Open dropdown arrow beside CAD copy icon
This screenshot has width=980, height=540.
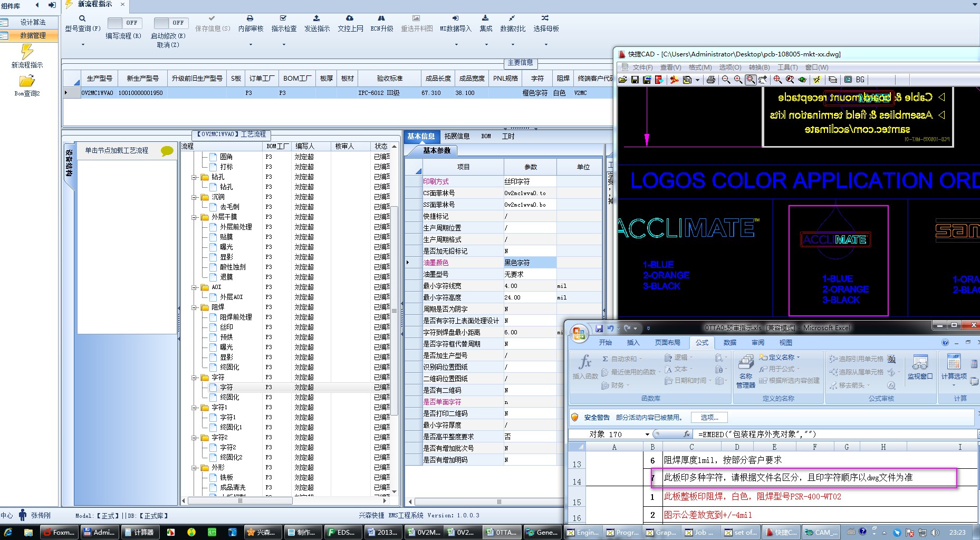click(697, 80)
